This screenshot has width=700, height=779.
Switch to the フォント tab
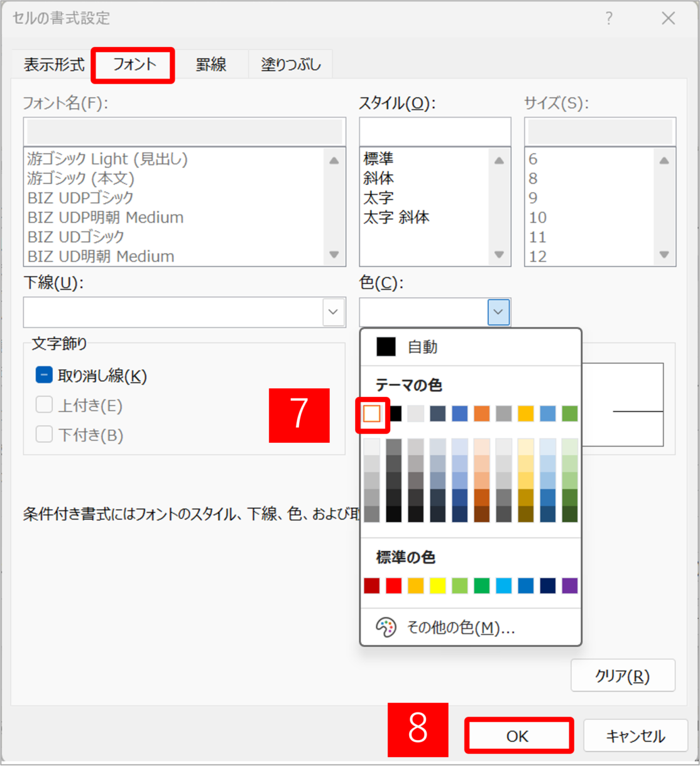pyautogui.click(x=134, y=65)
